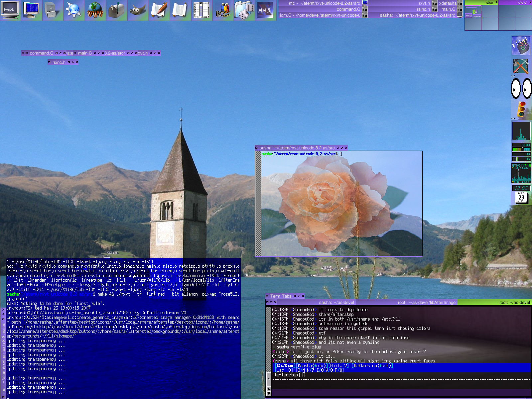Click the rose terminal's left scrollbar
Viewport: 532px width, 399px height.
[258, 203]
